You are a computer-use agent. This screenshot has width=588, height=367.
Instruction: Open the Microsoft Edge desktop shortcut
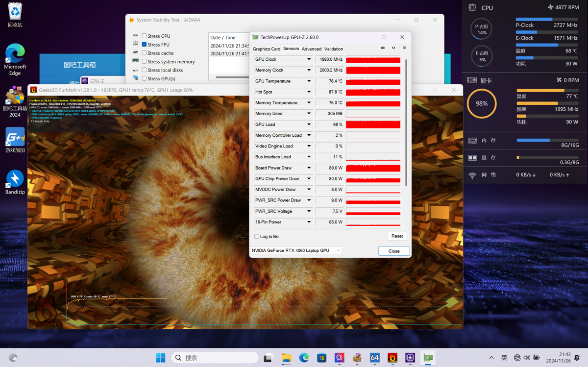coord(15,60)
